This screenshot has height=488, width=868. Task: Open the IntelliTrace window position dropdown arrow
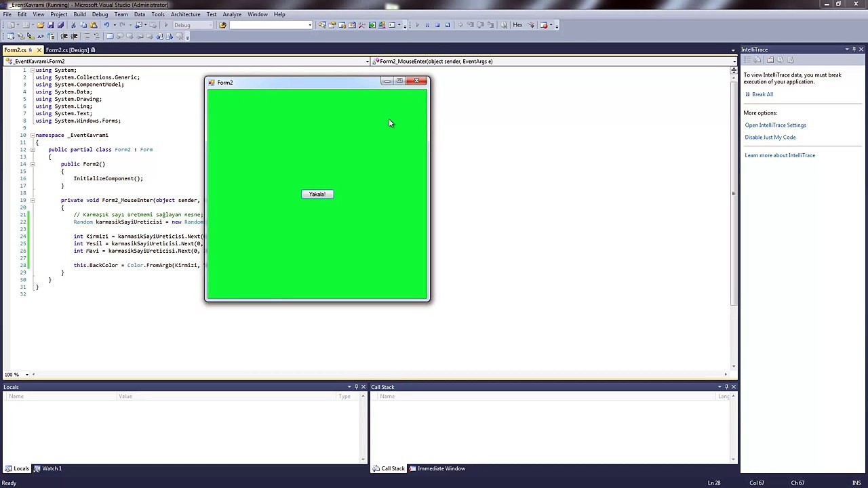pyautogui.click(x=847, y=49)
